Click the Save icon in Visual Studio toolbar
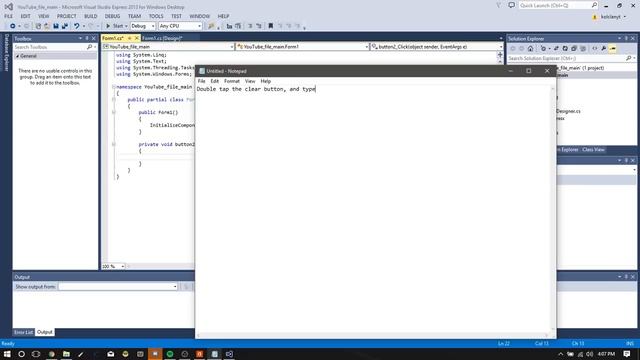The image size is (640, 360). pos(56,26)
